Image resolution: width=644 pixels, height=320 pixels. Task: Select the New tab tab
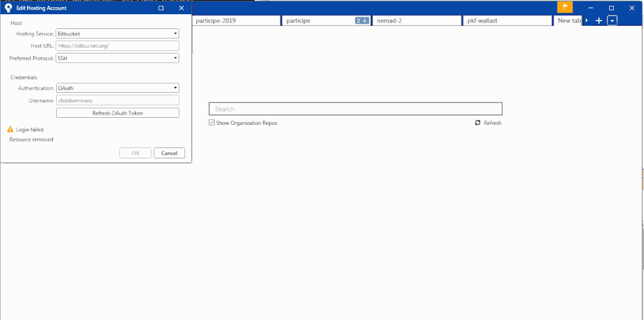(569, 21)
